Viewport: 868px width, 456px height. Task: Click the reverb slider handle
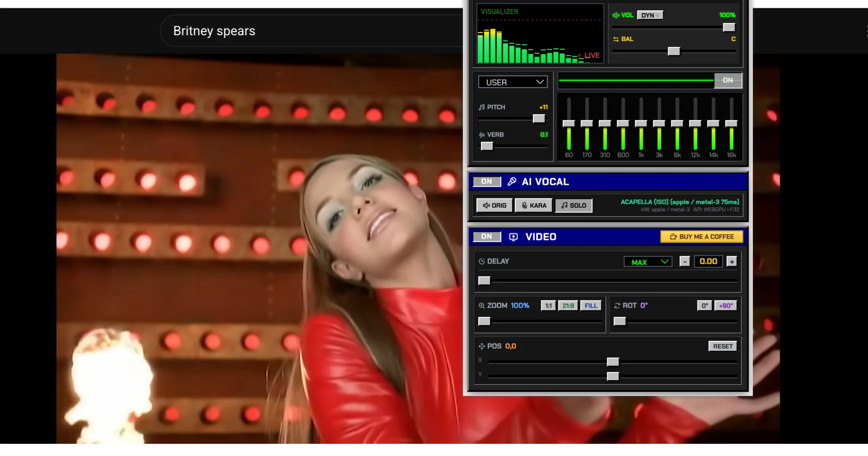coord(487,146)
